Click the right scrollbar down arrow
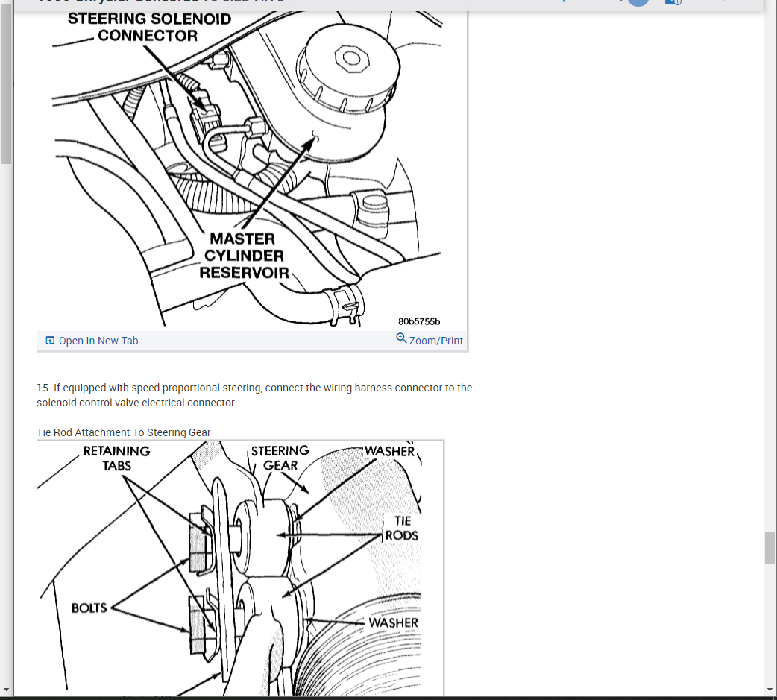Screen dimensions: 777x700 [770, 690]
